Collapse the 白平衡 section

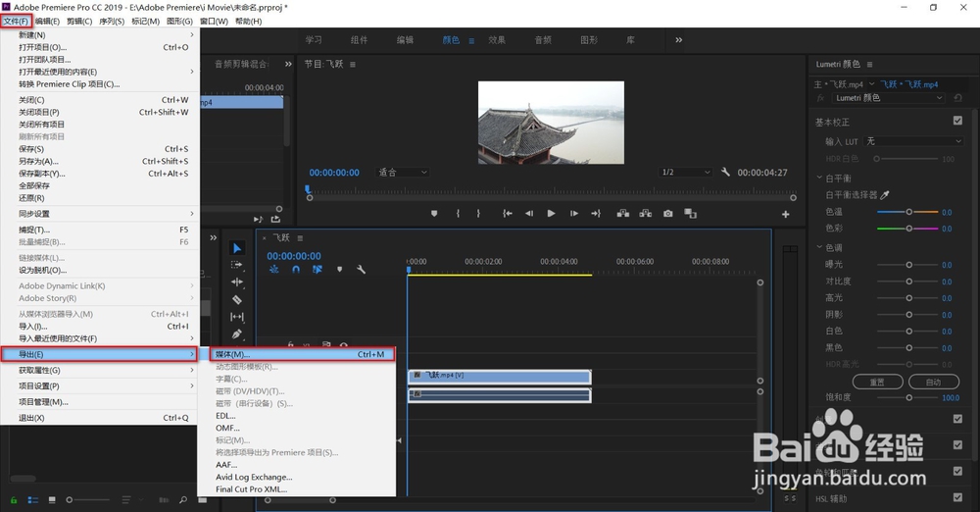[x=819, y=178]
